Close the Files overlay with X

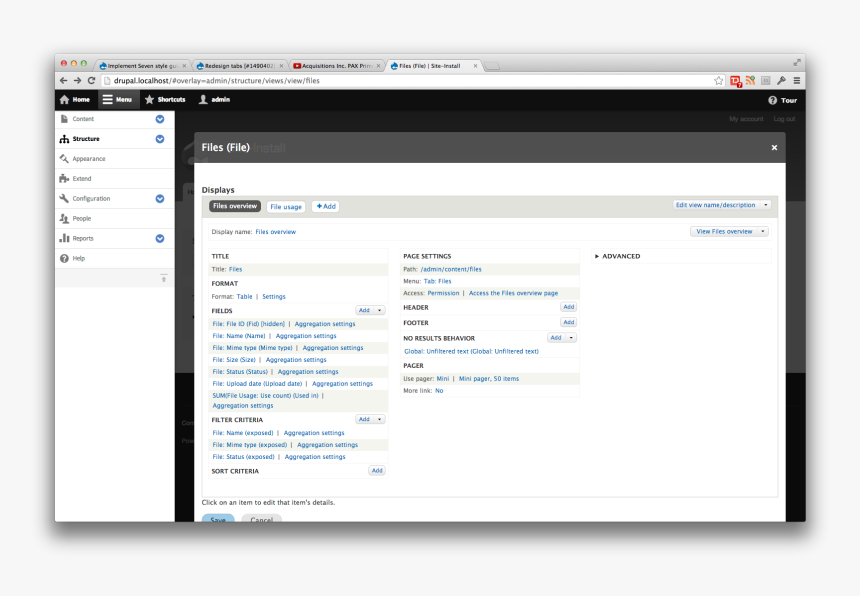pos(774,147)
